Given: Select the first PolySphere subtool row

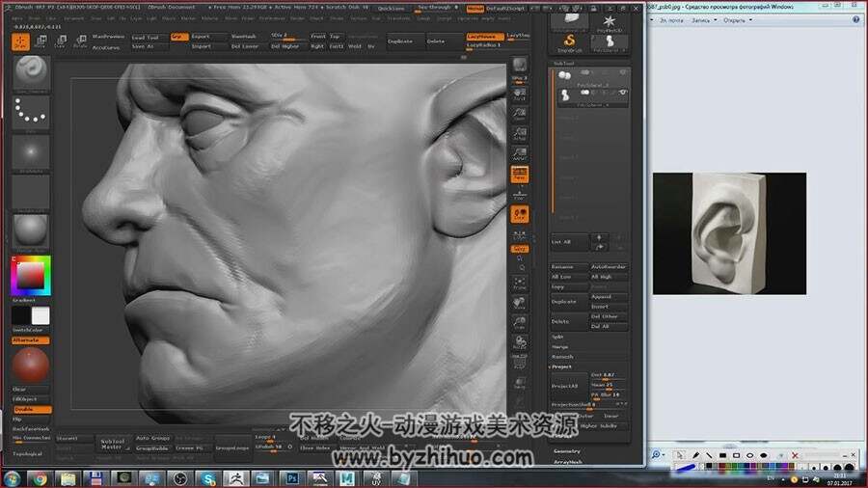Looking at the screenshot, I should coord(592,76).
